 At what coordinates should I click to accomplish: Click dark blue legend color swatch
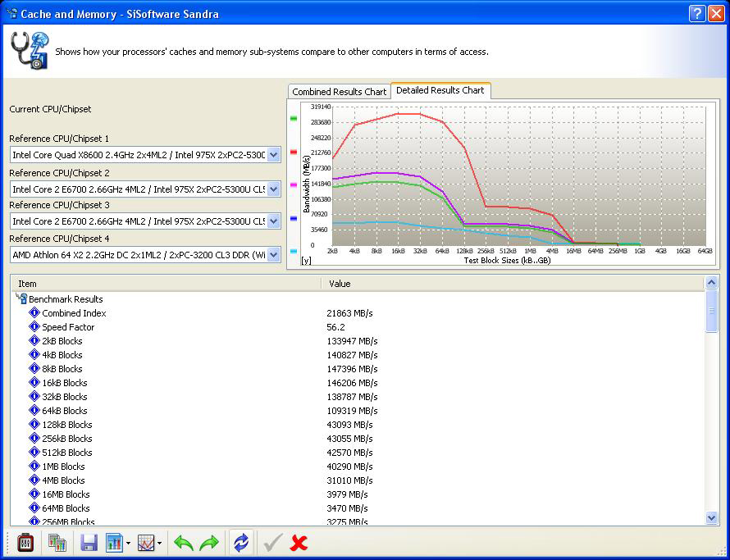(x=294, y=218)
